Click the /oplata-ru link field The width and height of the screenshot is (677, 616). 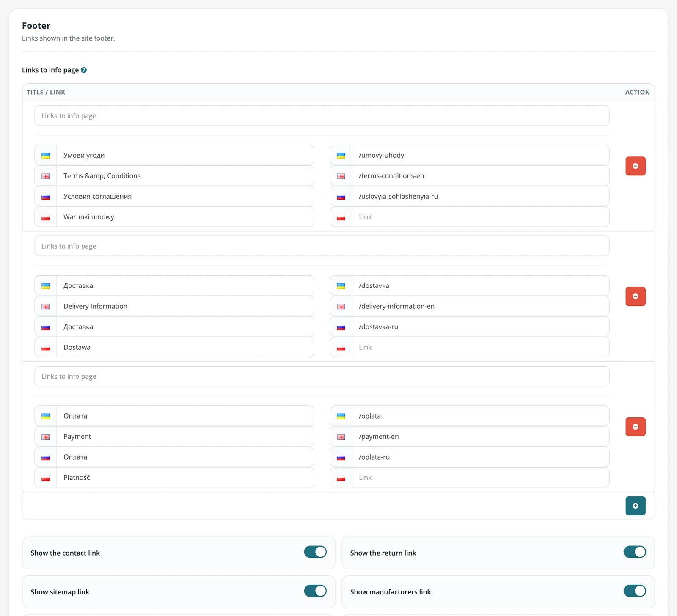point(481,457)
